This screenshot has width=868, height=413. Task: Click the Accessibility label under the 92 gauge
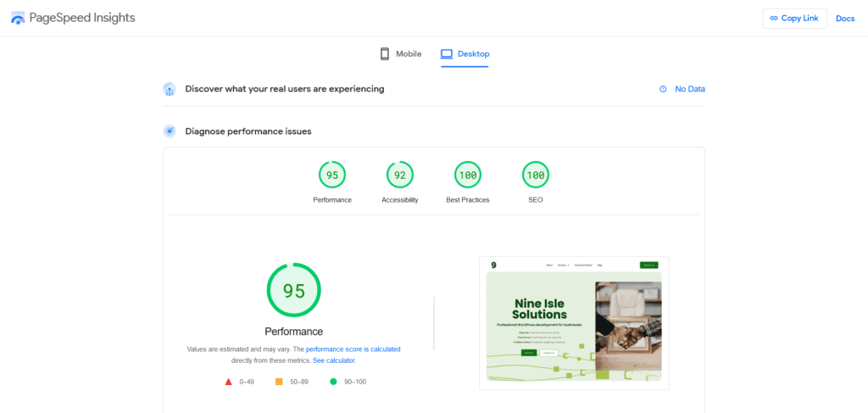pos(400,200)
